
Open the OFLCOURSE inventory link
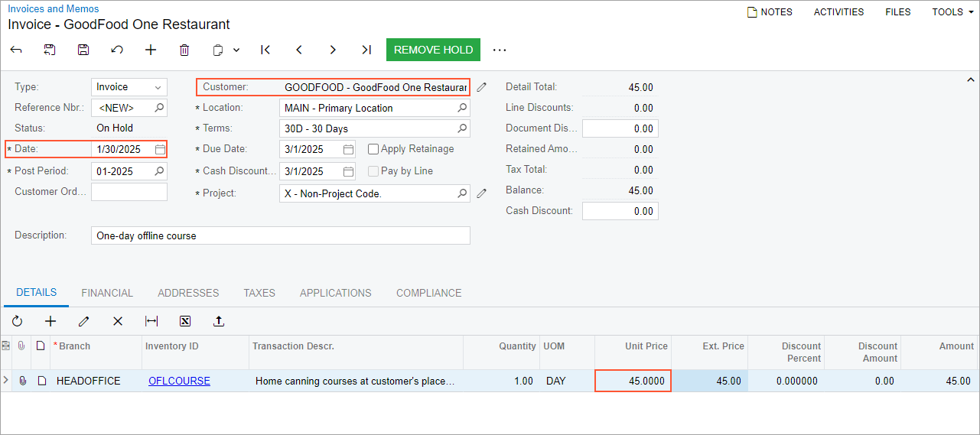(179, 381)
